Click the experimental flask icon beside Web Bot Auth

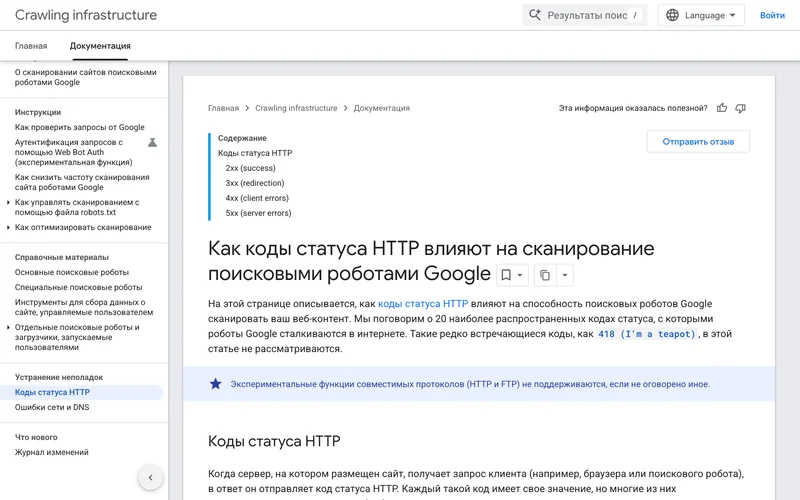152,142
